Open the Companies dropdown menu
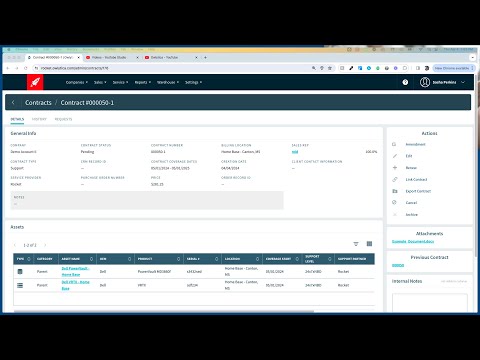Screen dimensions: 480x360 tap(77, 82)
